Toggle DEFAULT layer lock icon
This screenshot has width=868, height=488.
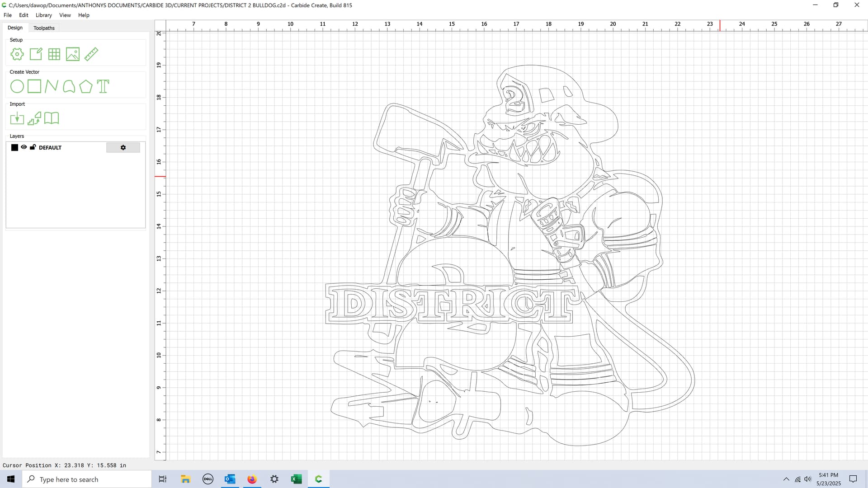tap(33, 147)
